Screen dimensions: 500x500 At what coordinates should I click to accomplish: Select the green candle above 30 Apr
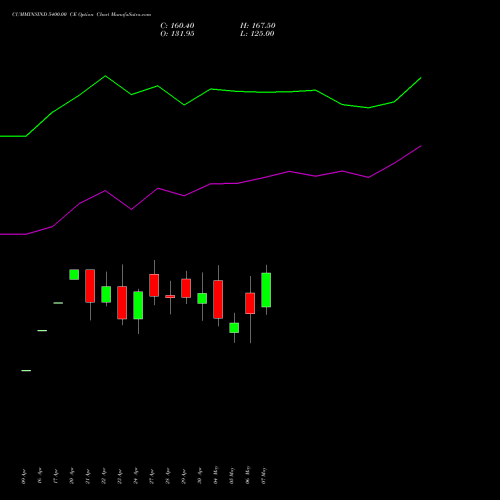202,298
